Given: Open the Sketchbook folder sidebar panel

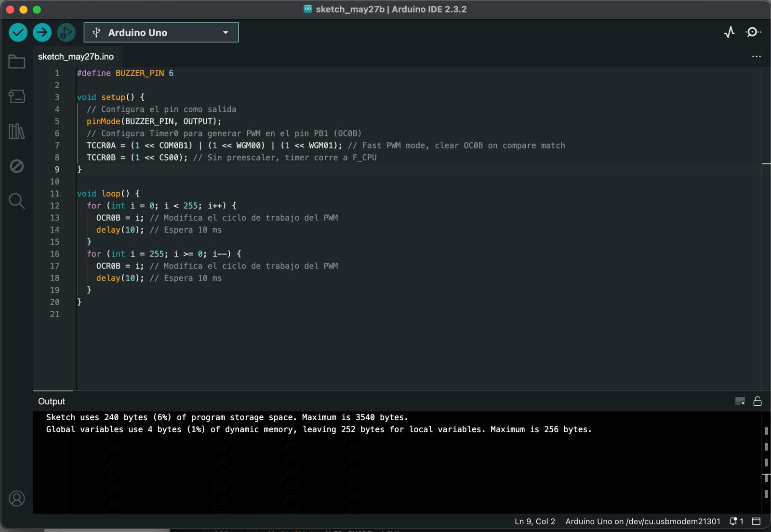Looking at the screenshot, I should [x=17, y=62].
